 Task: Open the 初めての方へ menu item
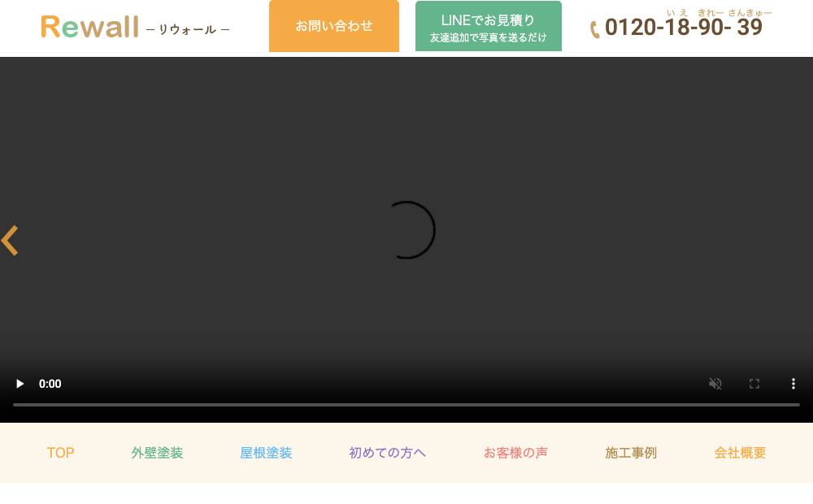click(x=387, y=453)
